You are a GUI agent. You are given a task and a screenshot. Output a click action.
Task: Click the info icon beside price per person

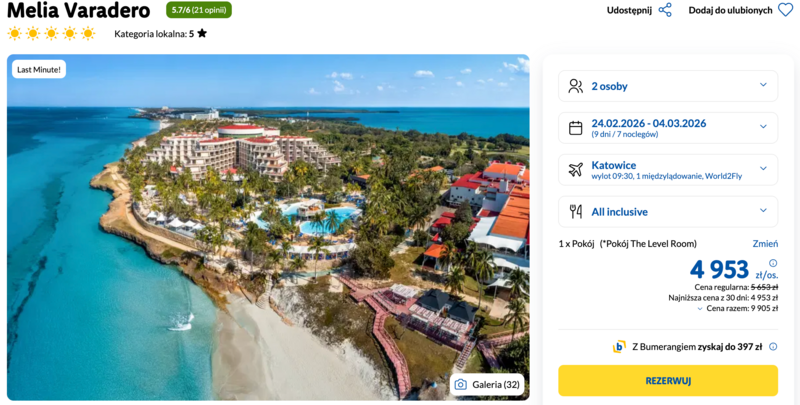[773, 264]
